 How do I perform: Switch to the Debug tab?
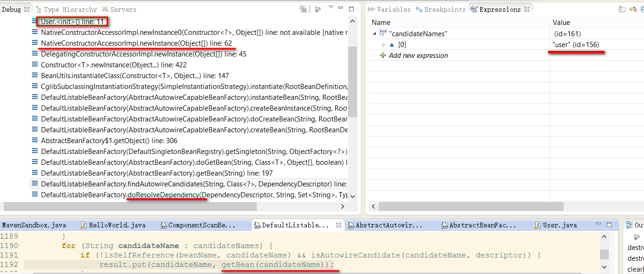11,9
